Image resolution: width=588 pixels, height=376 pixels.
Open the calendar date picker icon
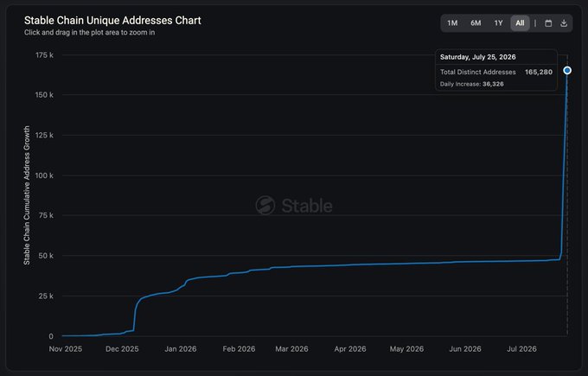[548, 23]
